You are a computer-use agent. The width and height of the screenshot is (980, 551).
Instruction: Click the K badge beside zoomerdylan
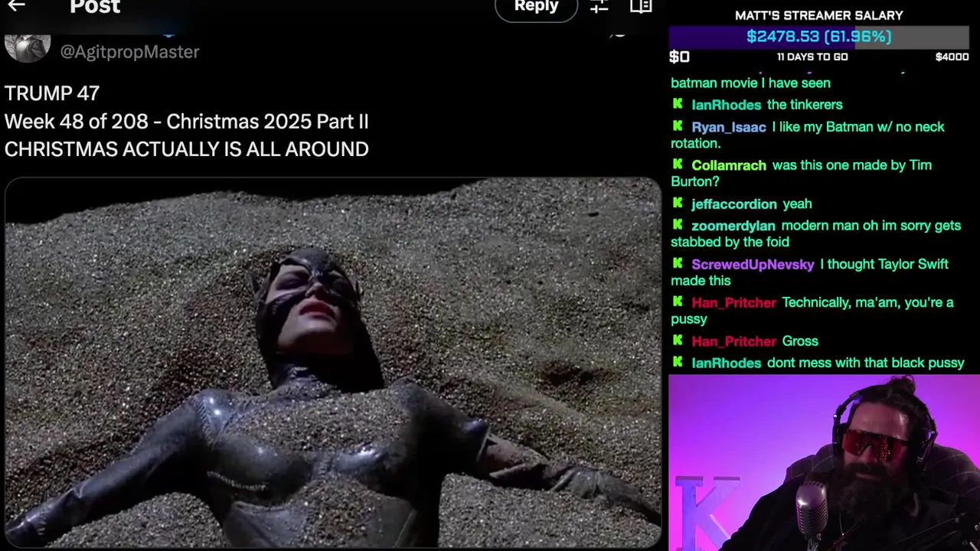tap(678, 225)
